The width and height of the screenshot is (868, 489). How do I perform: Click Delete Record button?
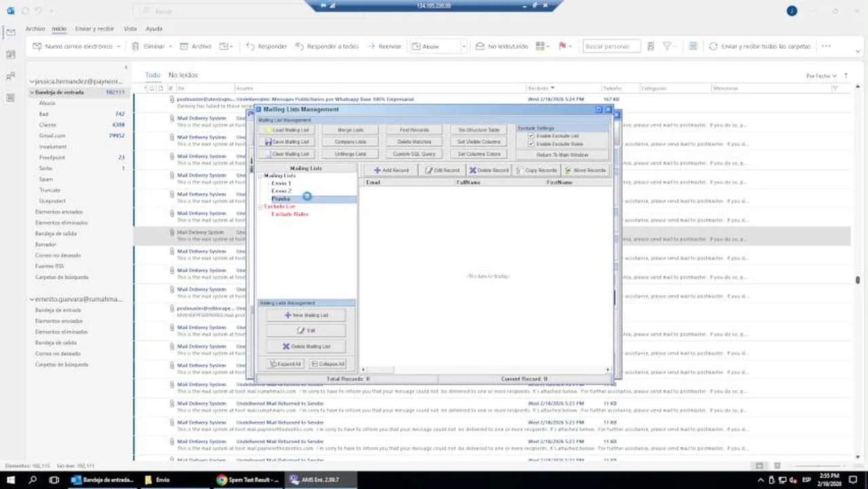(x=489, y=170)
